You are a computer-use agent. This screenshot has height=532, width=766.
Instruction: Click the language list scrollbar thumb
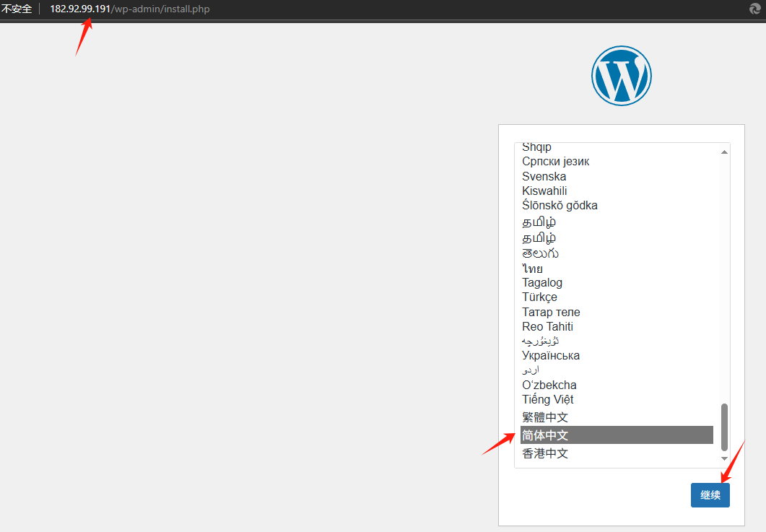(724, 427)
